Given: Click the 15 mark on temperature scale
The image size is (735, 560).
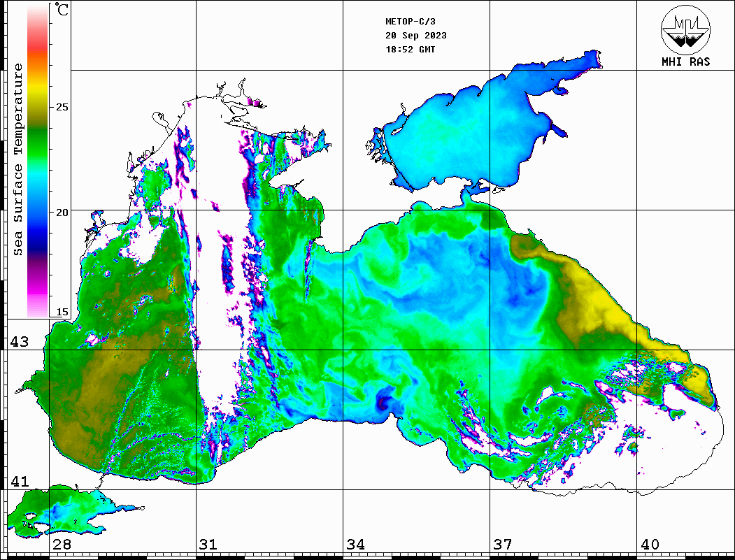Looking at the screenshot, I should 62,312.
